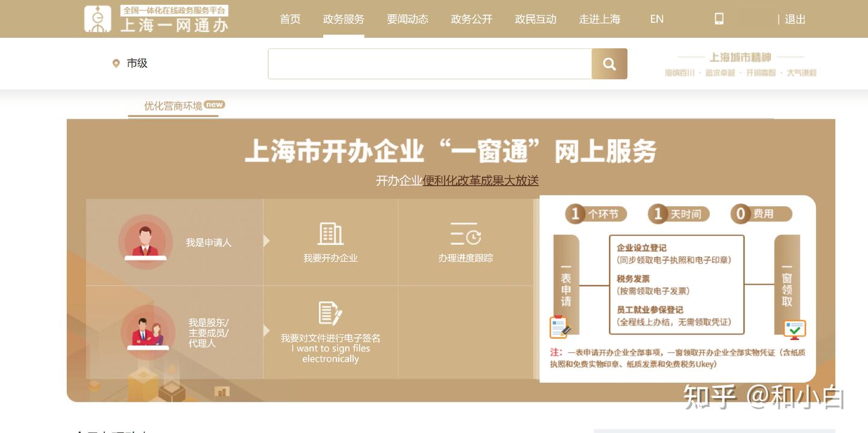Select the 我是股东 two-person avatar icon

click(x=148, y=332)
